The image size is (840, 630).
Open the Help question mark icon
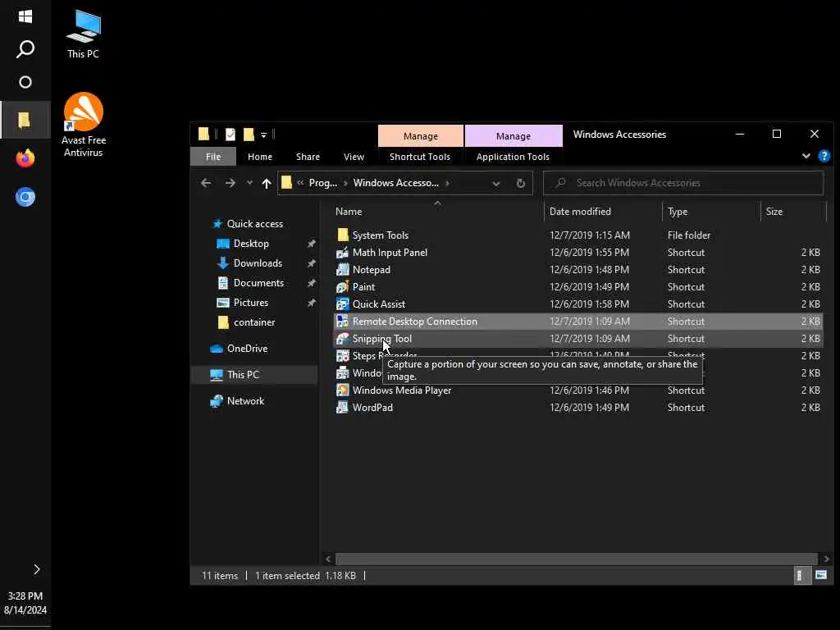(824, 156)
